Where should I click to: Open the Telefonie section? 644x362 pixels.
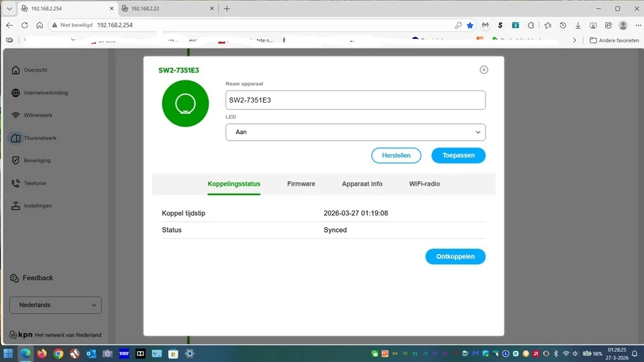click(29, 183)
